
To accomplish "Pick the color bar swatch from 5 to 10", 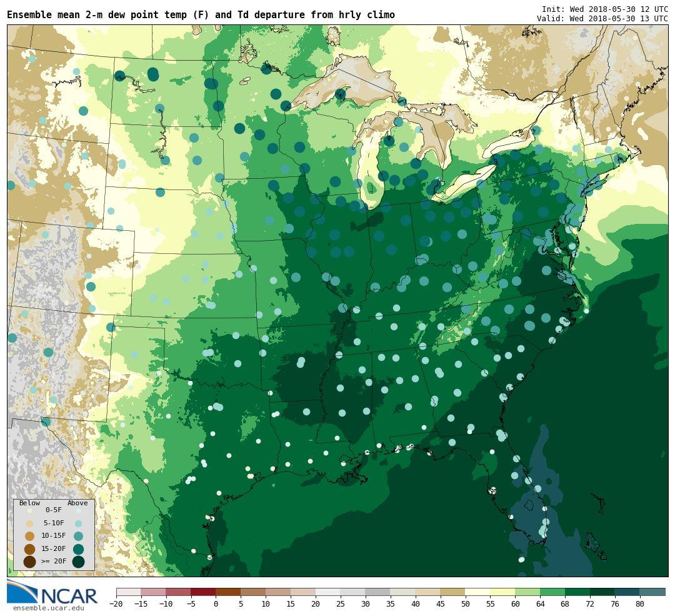I will tap(254, 592).
